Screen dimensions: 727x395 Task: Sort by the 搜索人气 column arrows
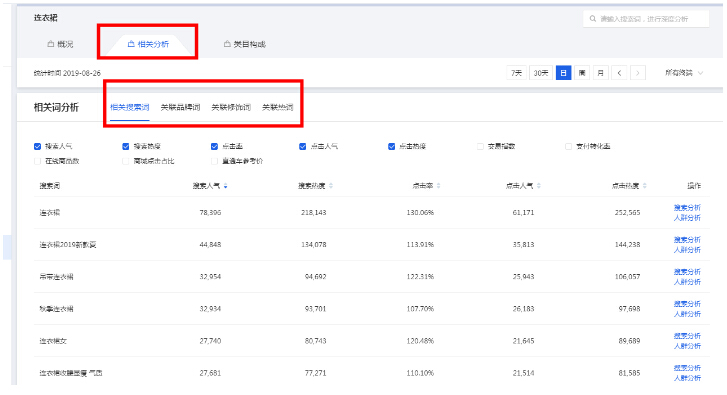click(x=225, y=186)
